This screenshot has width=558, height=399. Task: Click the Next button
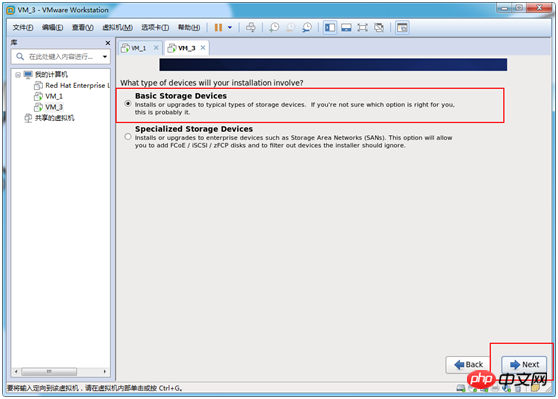click(524, 364)
